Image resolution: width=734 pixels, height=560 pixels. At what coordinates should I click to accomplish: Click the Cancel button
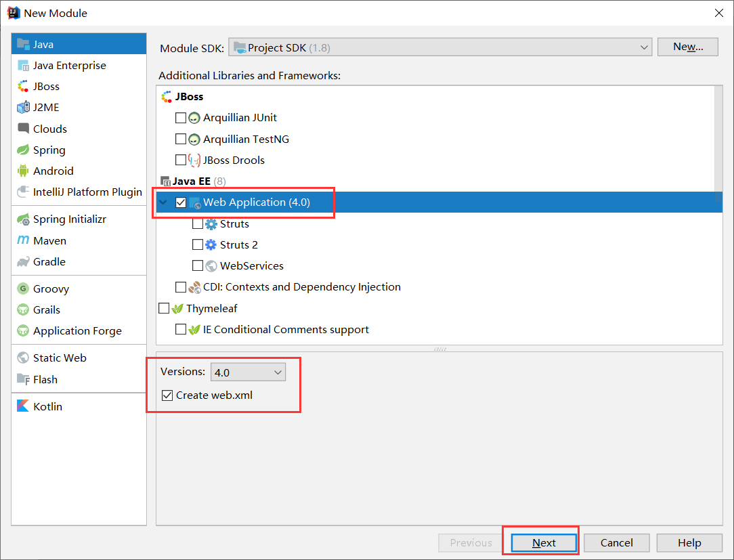616,542
